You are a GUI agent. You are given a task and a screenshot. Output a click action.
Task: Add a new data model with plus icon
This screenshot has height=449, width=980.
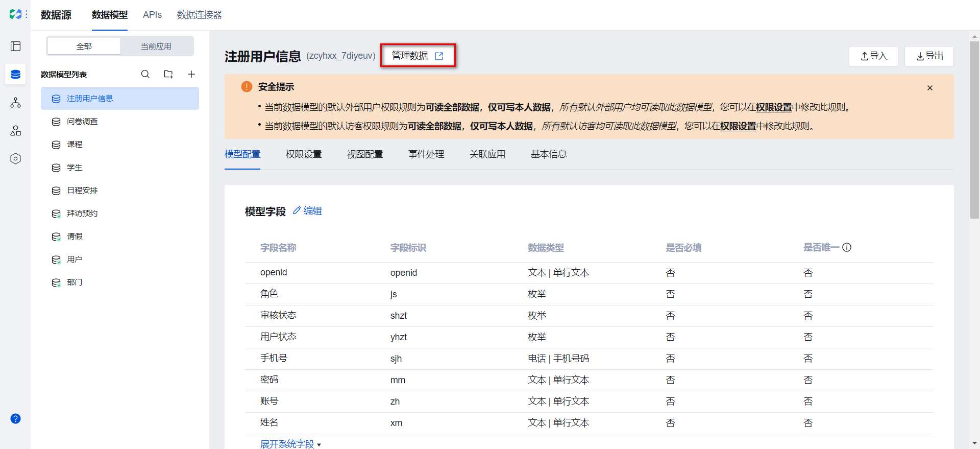point(191,74)
